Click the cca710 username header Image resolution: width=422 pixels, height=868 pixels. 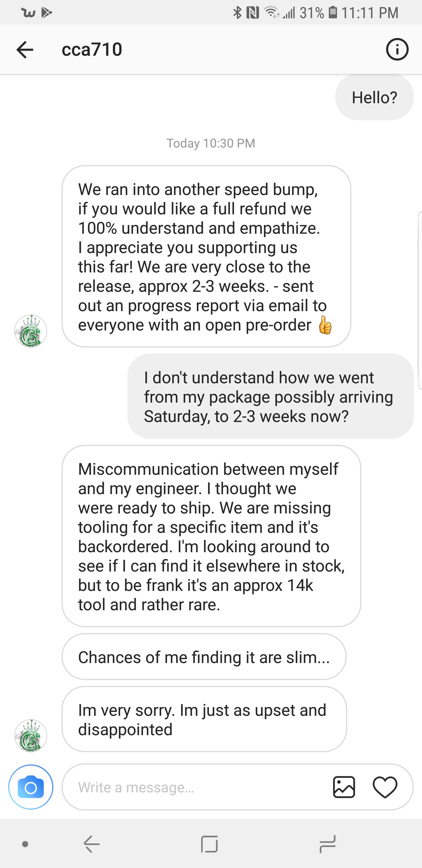[x=92, y=50]
